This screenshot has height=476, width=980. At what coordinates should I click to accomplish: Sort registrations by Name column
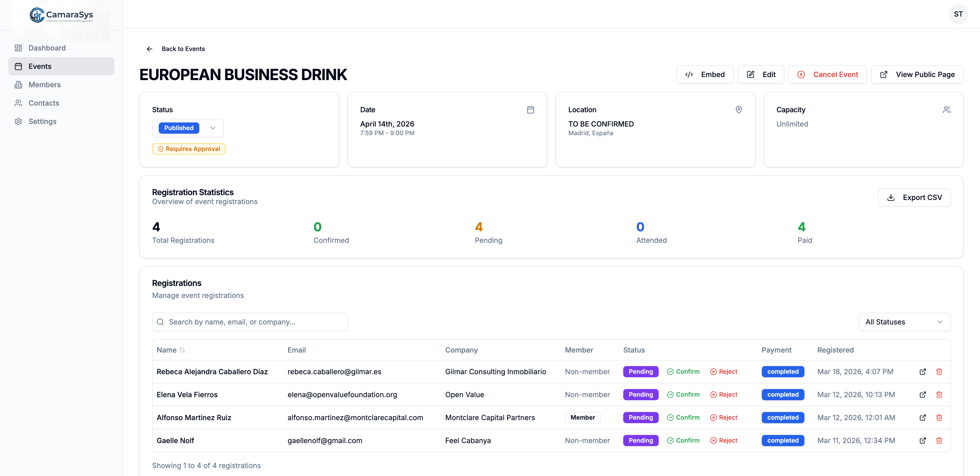pyautogui.click(x=171, y=350)
